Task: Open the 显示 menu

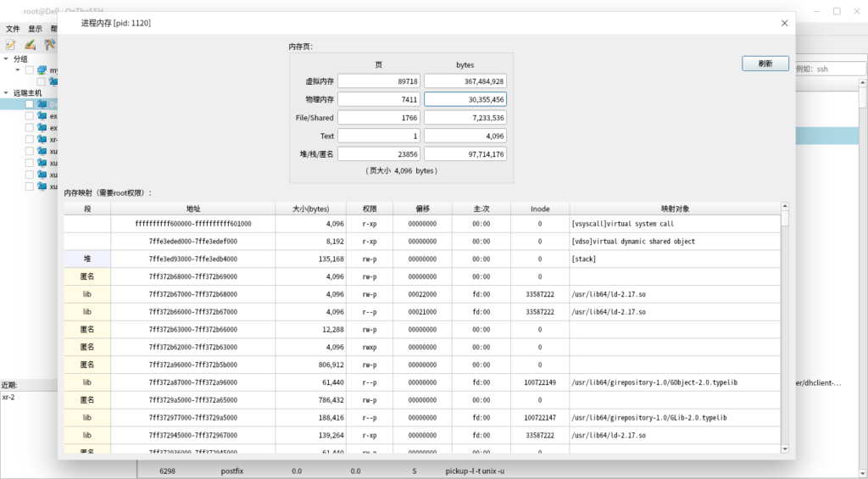Action: click(x=35, y=29)
